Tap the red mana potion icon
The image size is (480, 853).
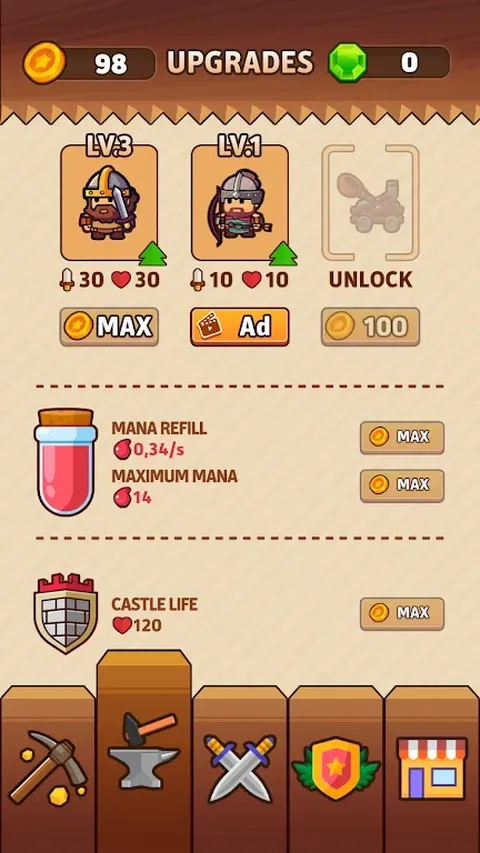[x=66, y=462]
